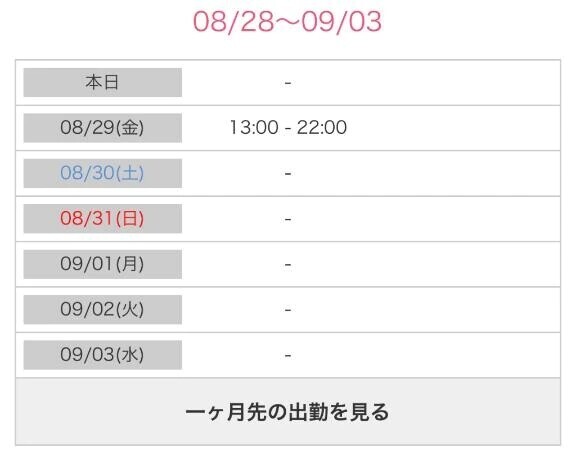Select the 09/01(月) date label
The image size is (576, 464).
102,264
